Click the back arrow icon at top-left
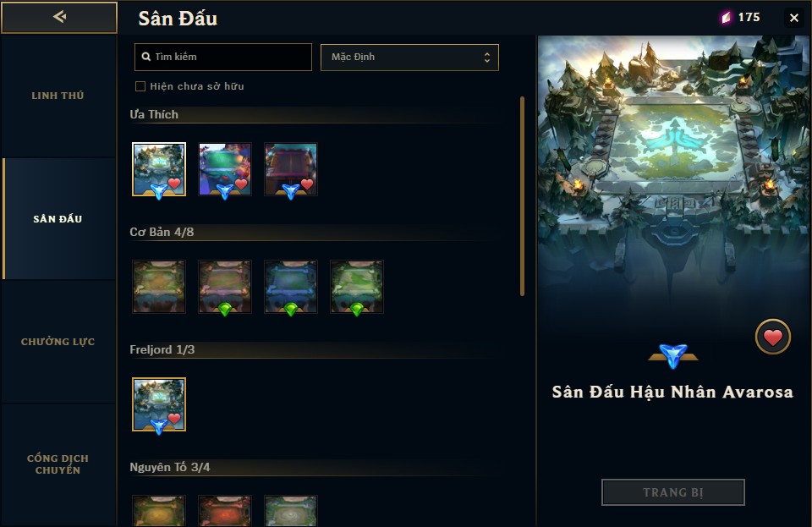Screen dimensions: 812x527 pyautogui.click(x=59, y=17)
